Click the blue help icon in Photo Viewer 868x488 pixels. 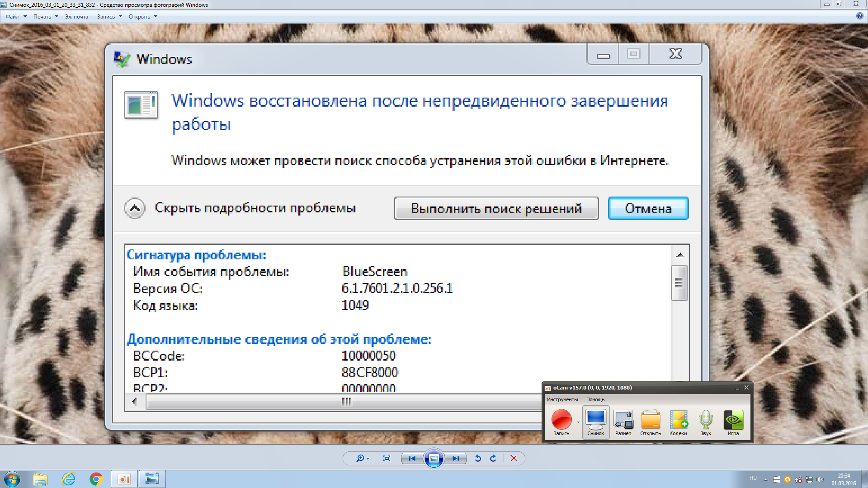click(x=859, y=16)
